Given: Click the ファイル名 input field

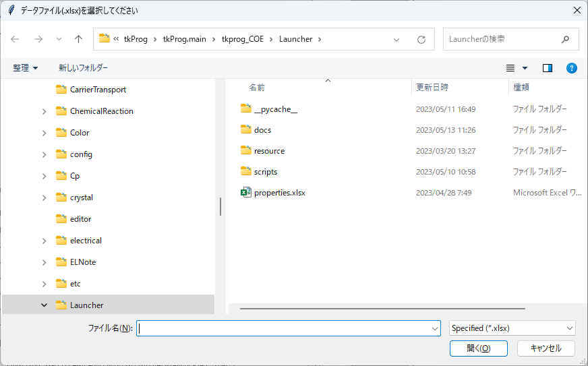Looking at the screenshot, I should (283, 328).
